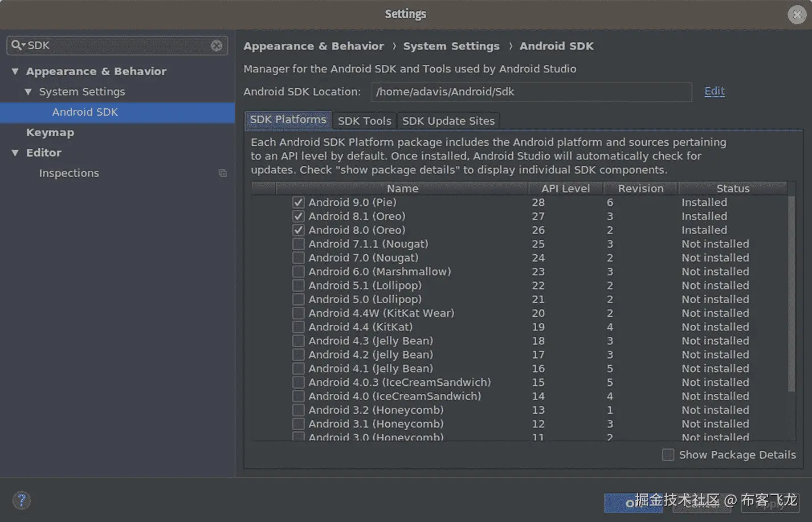Screen dimensions: 812x522
Task: Select Keymap in the settings tree
Action: tap(50, 132)
